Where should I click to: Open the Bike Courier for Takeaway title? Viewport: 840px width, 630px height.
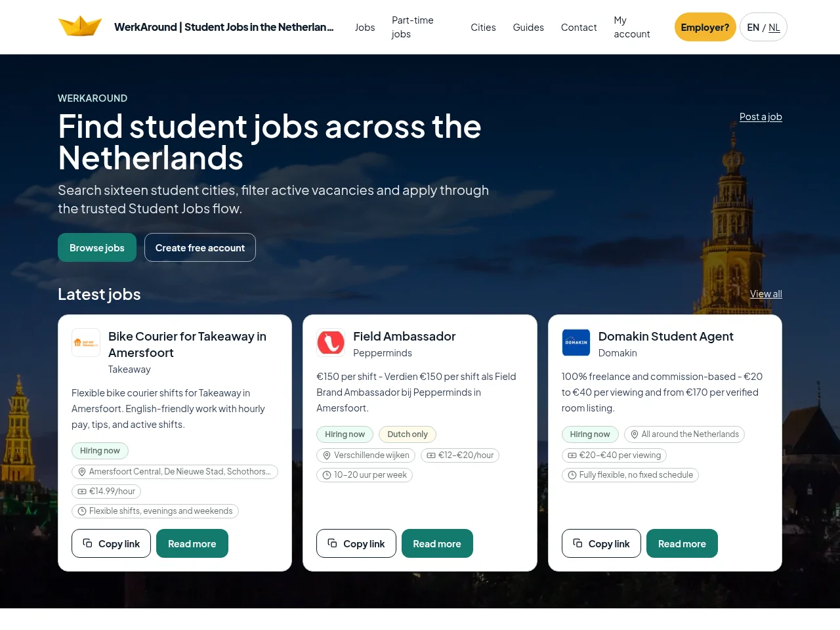pos(187,345)
